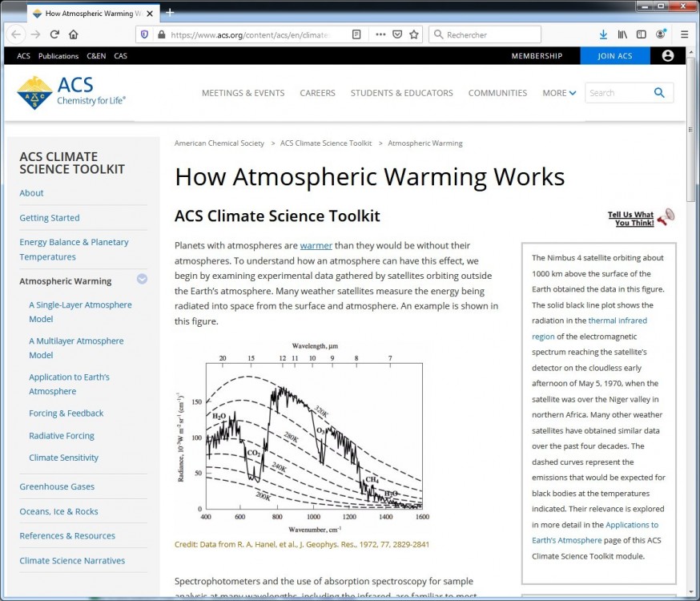Toggle reader view in the address bar

[357, 34]
